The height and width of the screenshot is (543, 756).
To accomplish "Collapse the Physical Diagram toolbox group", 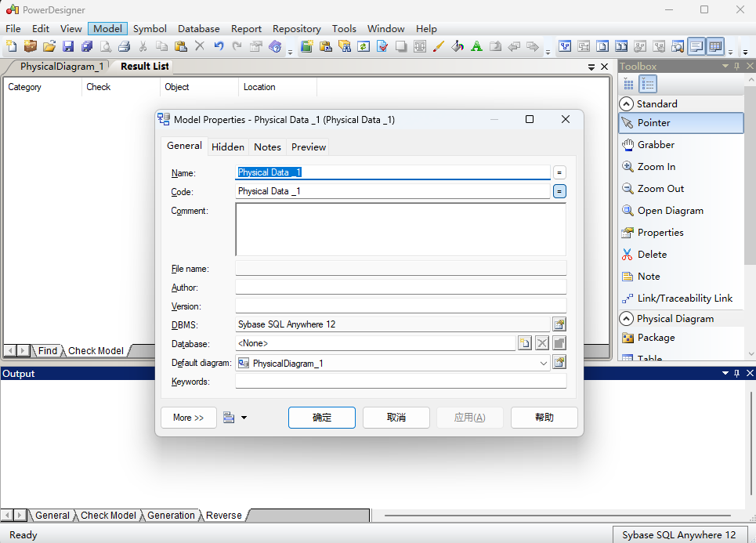I will click(x=626, y=319).
